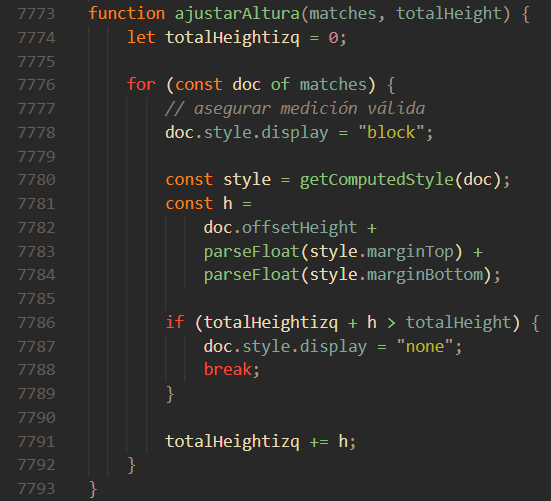
Task: Click line number 7786 in gutter
Action: 36,323
